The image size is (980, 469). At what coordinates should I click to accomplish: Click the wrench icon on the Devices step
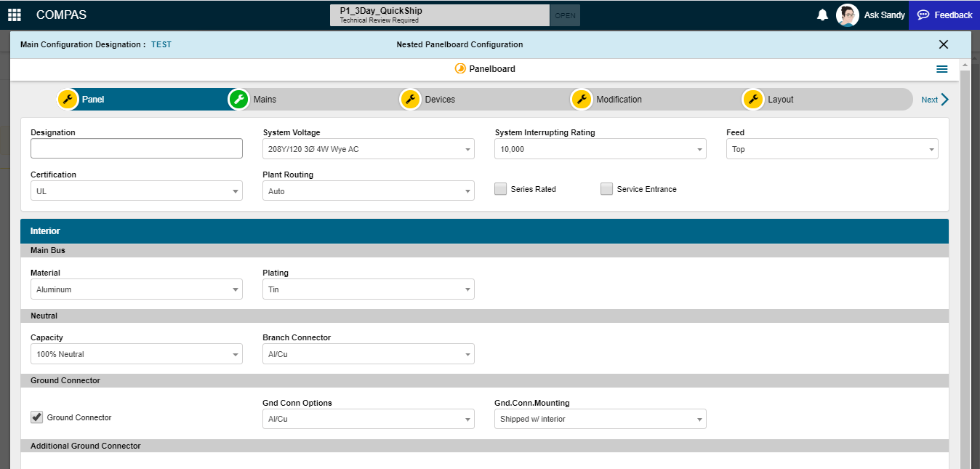[x=411, y=99]
